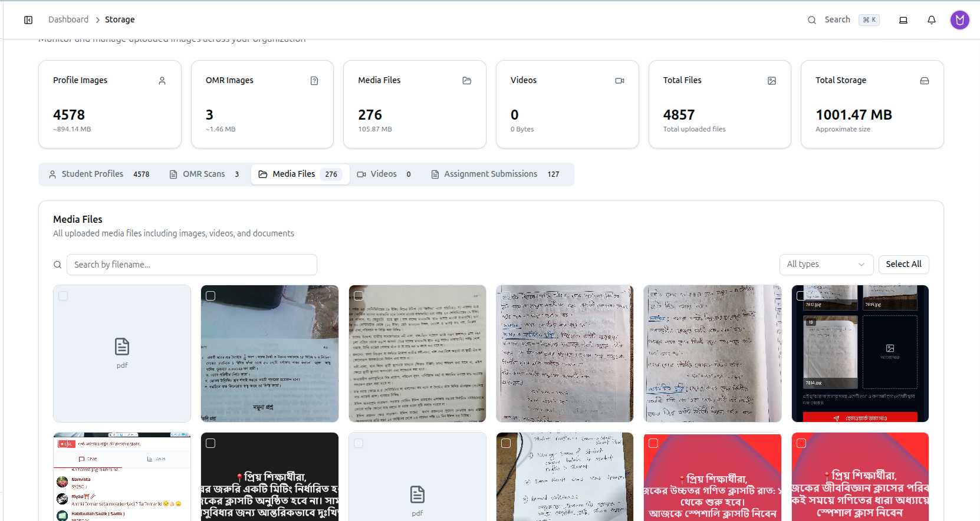Click the Videos camera icon on card

[620, 81]
